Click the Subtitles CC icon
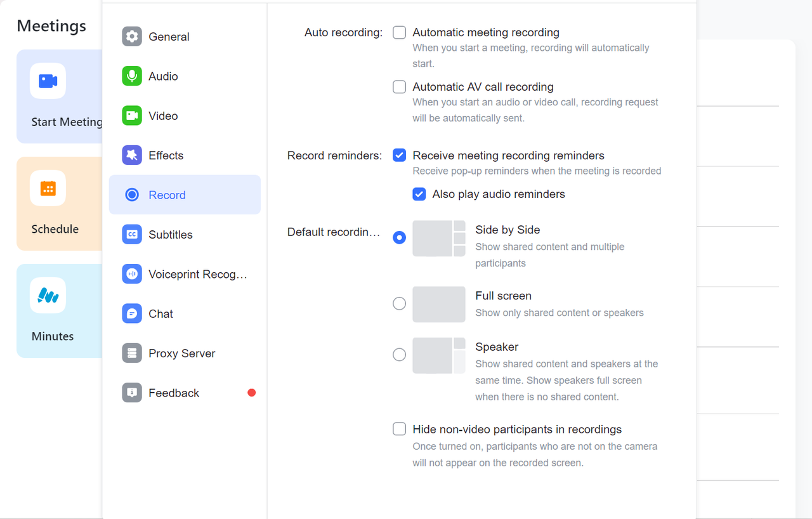This screenshot has width=812, height=519. pos(132,235)
